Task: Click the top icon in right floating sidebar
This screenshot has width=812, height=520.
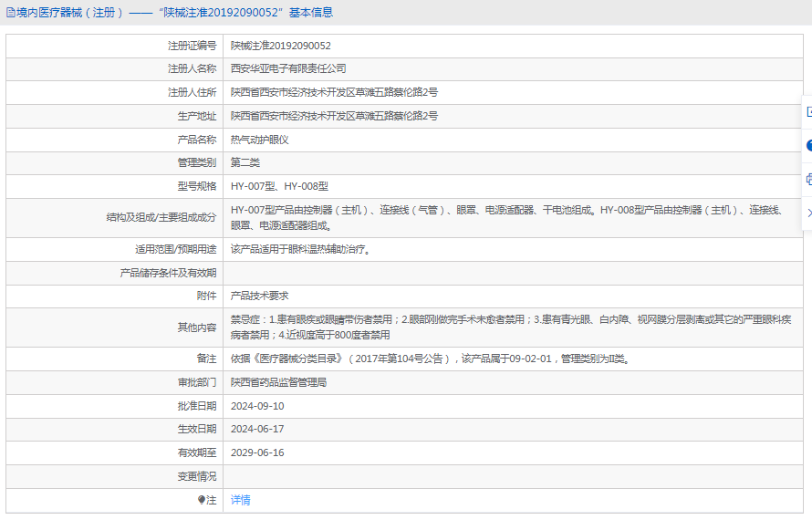Action: pos(808,111)
